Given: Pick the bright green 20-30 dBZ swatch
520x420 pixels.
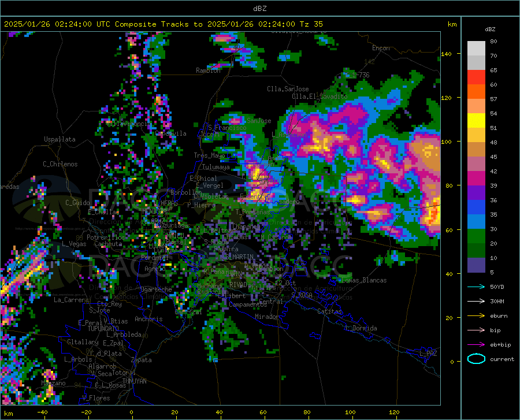Looking at the screenshot, I should tap(476, 236).
